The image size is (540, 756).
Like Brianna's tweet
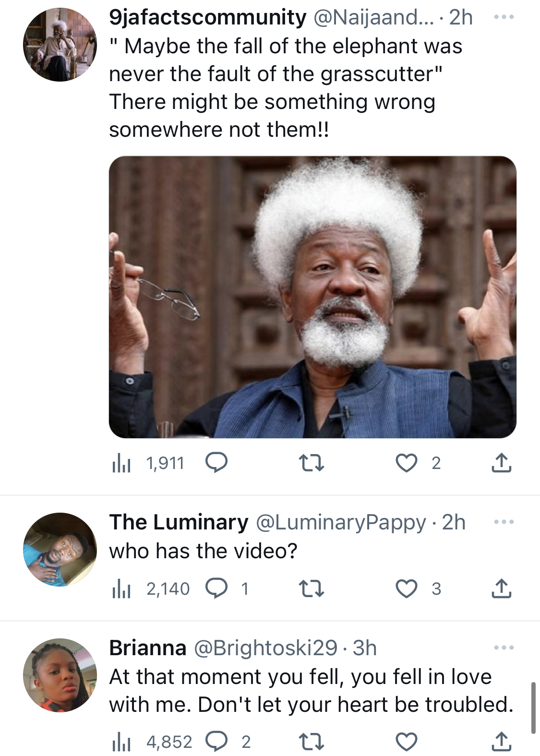pyautogui.click(x=406, y=742)
